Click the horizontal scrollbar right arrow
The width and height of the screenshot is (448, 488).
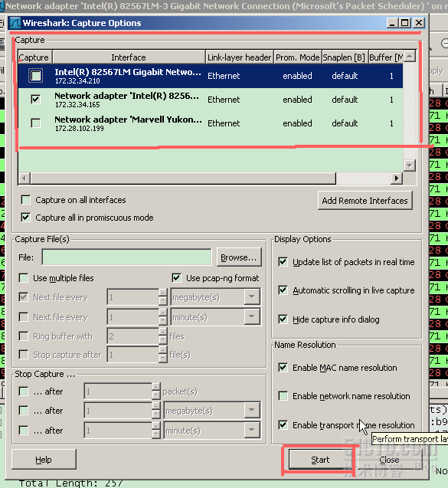tap(397, 178)
